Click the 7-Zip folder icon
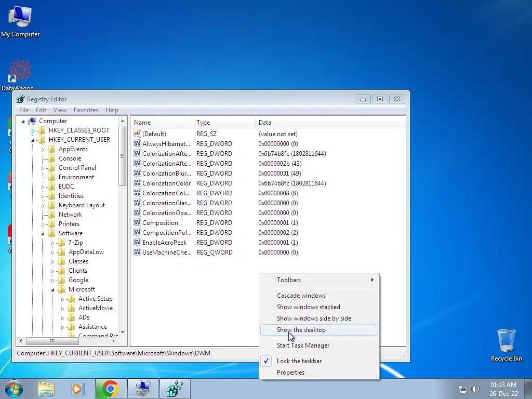The image size is (532, 399). coord(61,243)
